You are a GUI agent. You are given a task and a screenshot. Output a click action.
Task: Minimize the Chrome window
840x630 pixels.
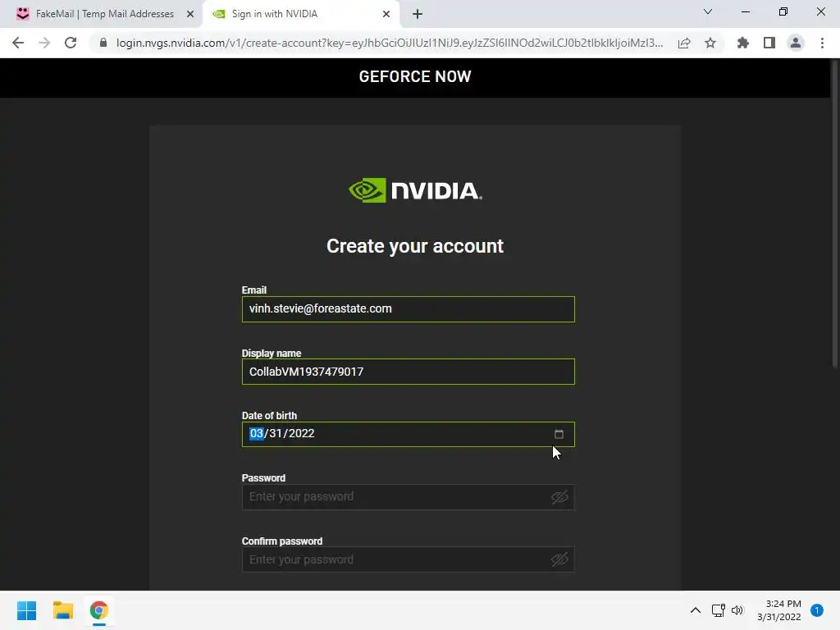pyautogui.click(x=745, y=11)
